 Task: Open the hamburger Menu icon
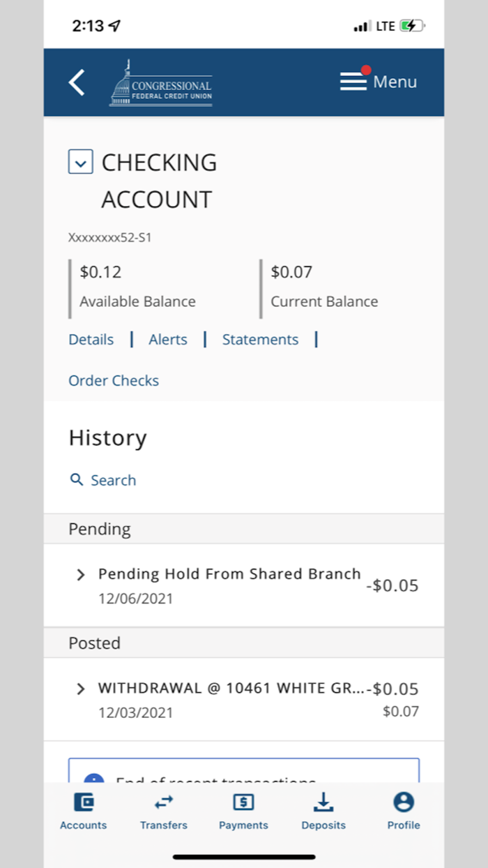point(353,82)
